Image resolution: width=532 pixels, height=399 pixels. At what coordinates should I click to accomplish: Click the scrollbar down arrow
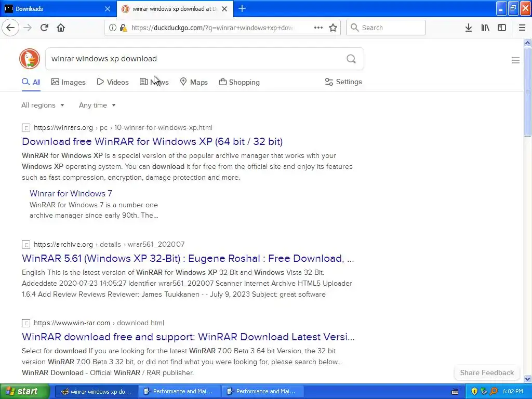(x=527, y=379)
